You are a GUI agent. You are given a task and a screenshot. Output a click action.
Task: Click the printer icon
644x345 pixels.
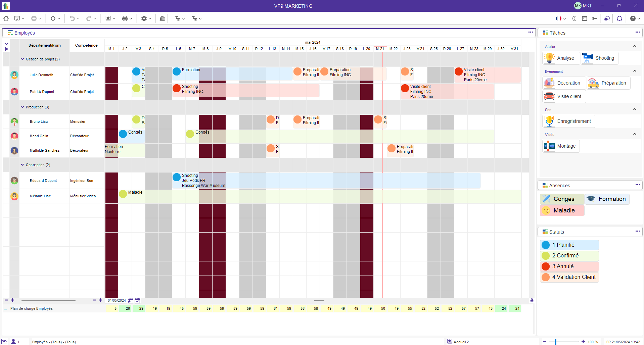125,19
